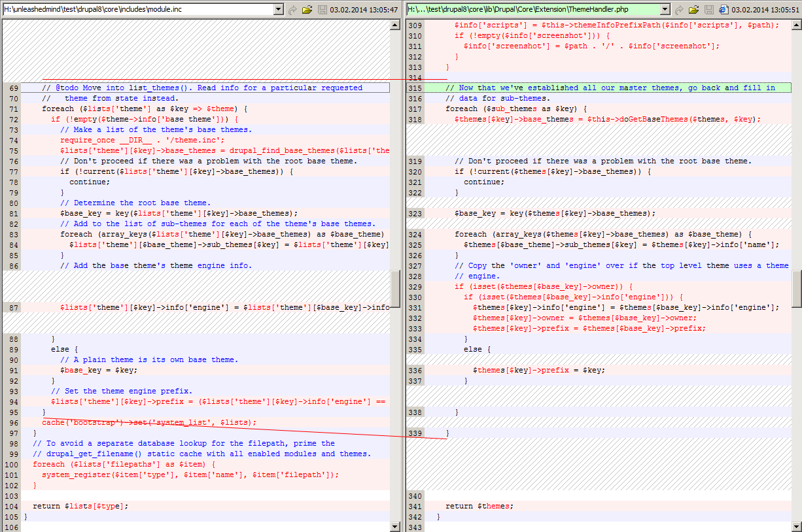Click the scroll-down arrow of the left pane
Screen dimensions: 802x532
click(x=394, y=526)
